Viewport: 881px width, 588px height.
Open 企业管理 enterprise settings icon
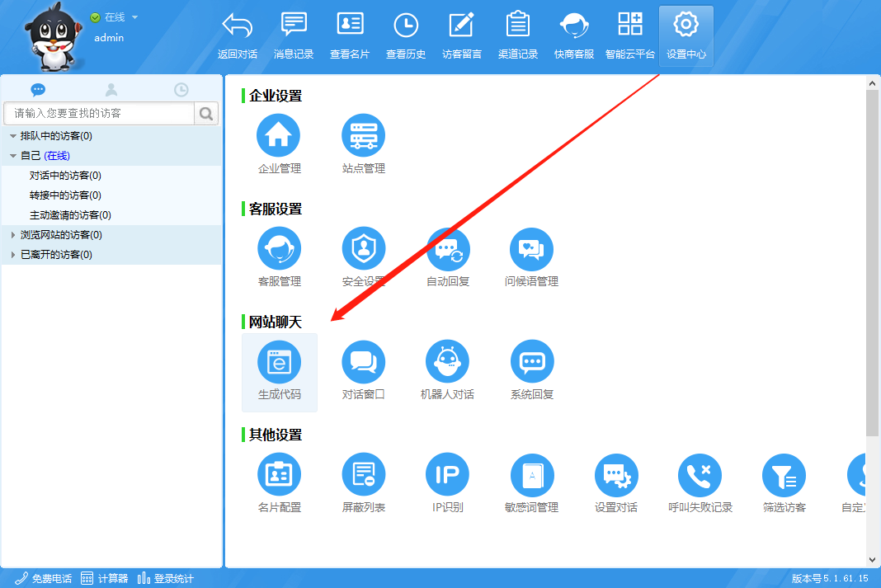tap(279, 135)
